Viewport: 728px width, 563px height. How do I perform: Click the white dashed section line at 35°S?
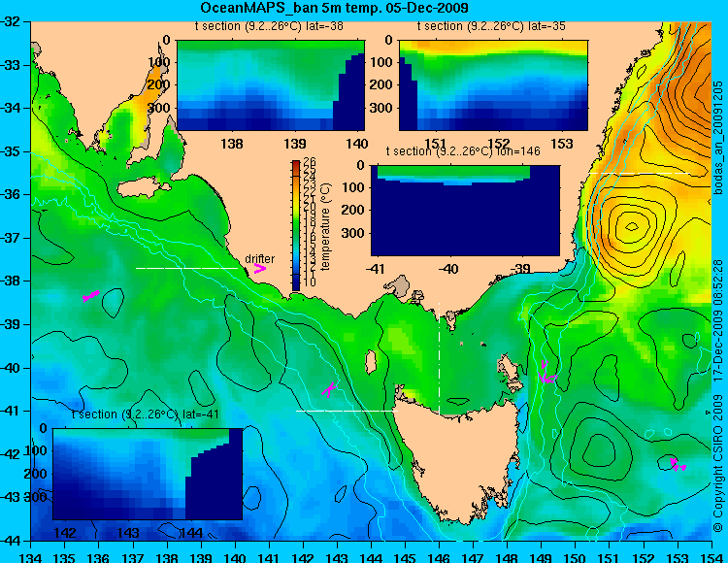641,173
